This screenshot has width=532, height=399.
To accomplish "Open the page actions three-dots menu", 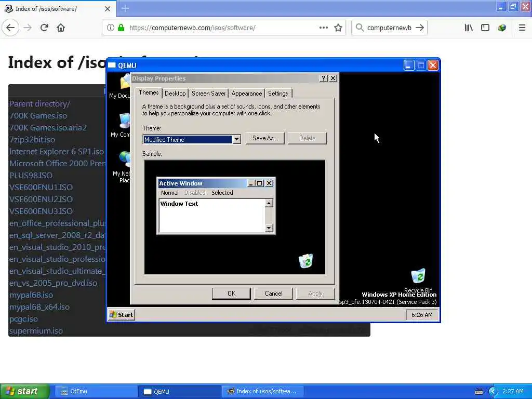I will click(323, 28).
